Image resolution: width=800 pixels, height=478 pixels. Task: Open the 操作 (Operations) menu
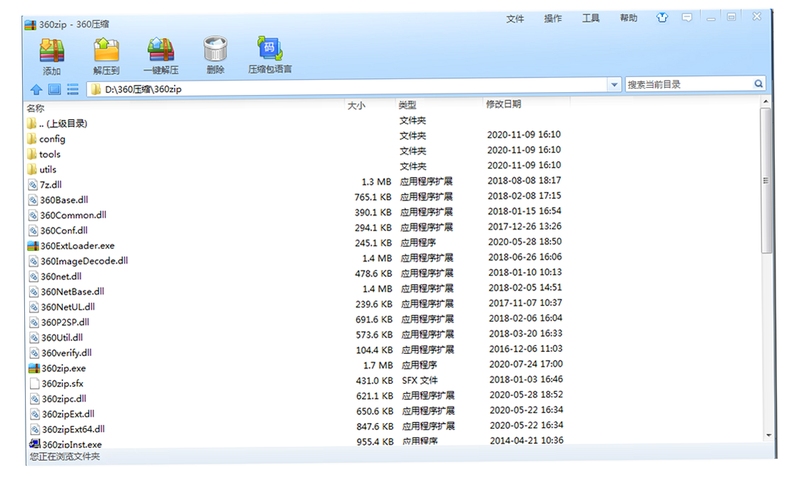pos(553,18)
